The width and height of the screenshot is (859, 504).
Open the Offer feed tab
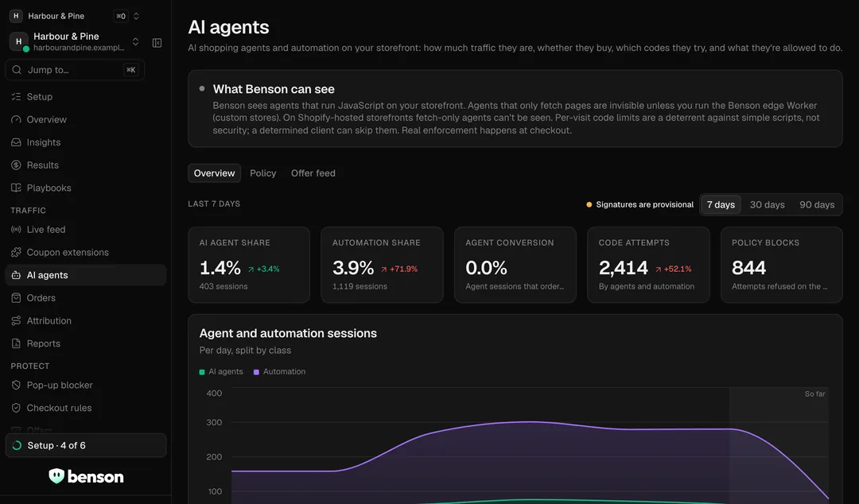point(313,173)
